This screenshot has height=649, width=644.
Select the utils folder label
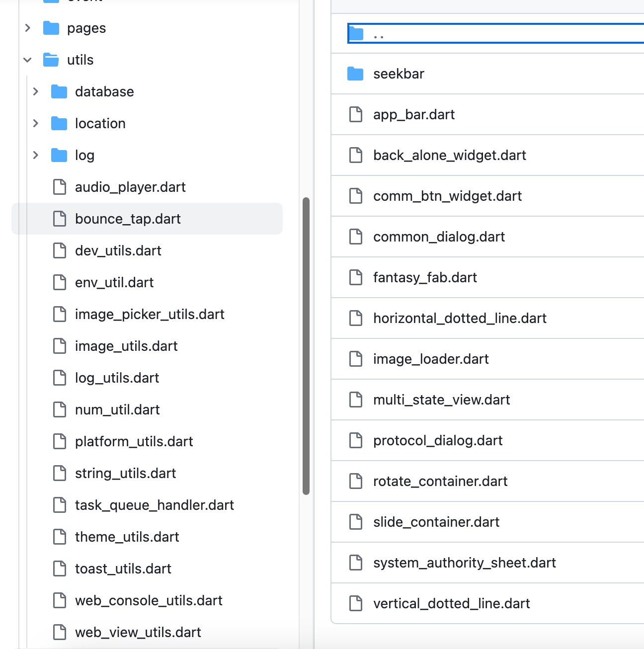click(80, 60)
